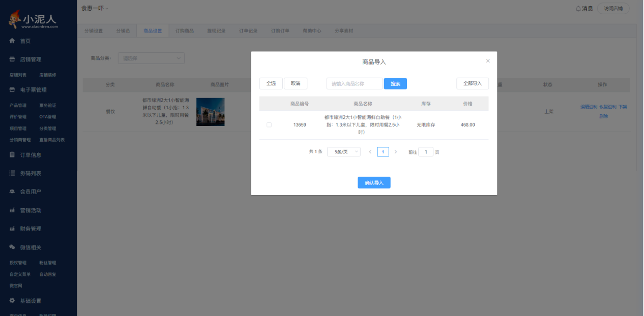Close the 商品导入 dialog with X
This screenshot has width=644, height=316.
(488, 61)
